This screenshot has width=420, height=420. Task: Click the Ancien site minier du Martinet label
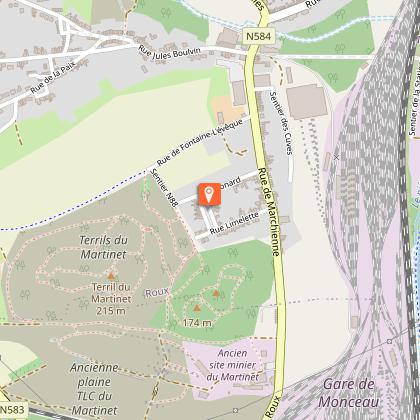233,365
